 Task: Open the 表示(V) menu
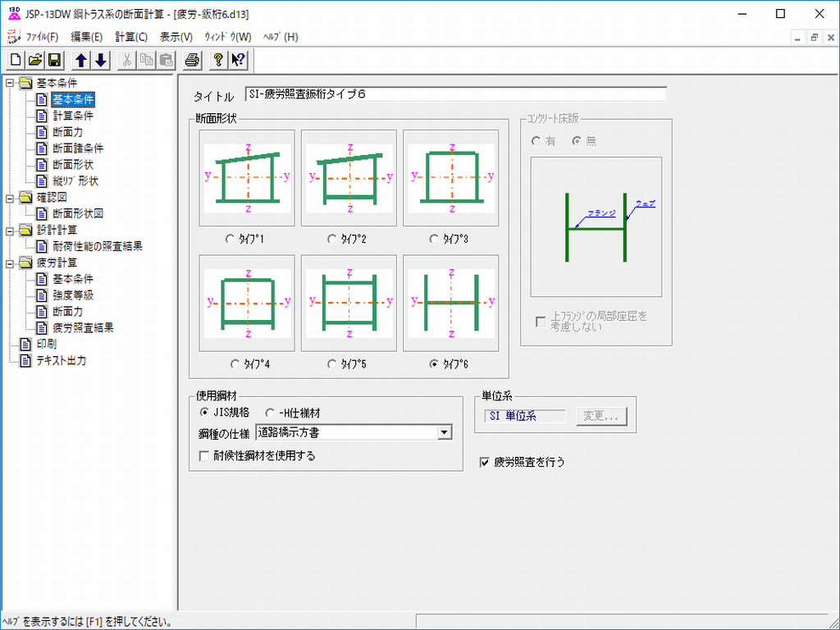click(176, 37)
